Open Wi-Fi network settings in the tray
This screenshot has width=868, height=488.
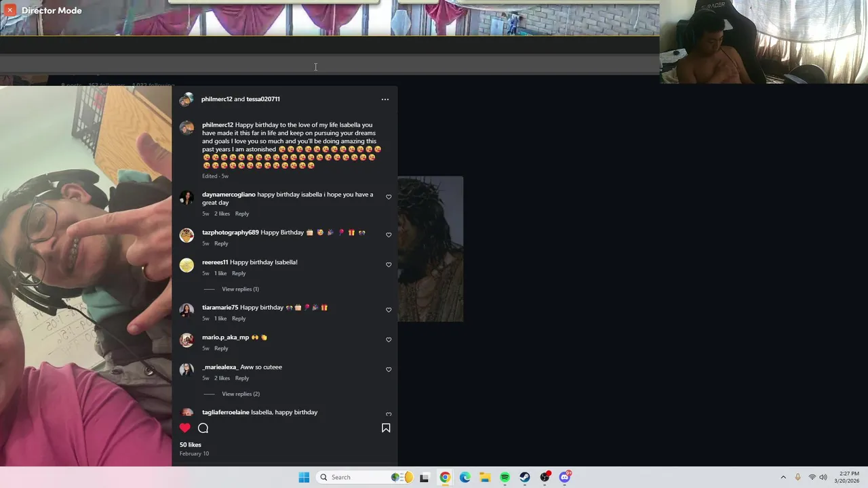[812, 477]
